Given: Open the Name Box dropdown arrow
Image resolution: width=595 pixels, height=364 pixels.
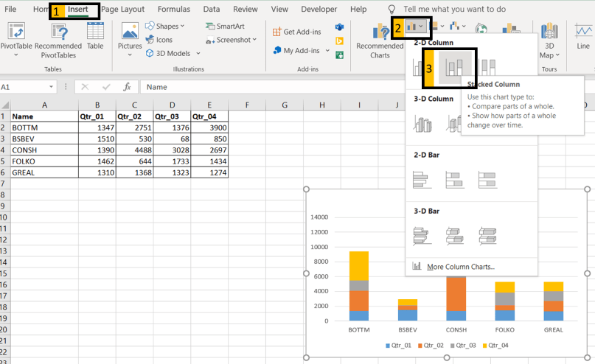Looking at the screenshot, I should pyautogui.click(x=51, y=87).
